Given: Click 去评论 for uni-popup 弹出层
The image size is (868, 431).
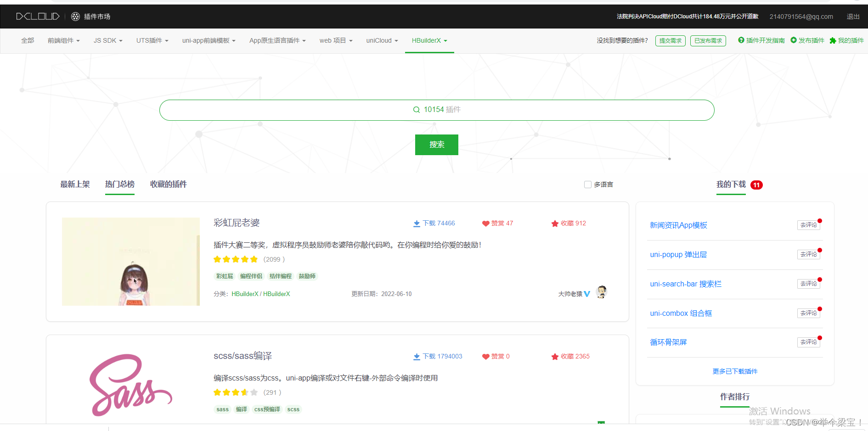Looking at the screenshot, I should (x=809, y=254).
